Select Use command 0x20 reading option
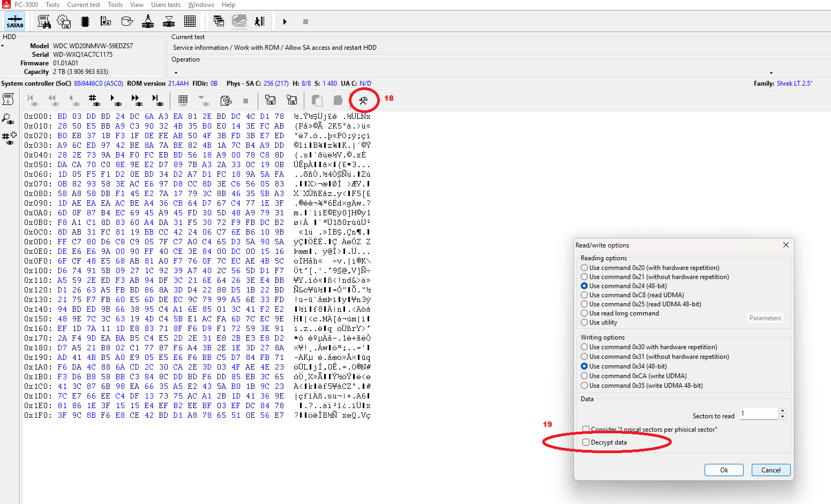 click(x=585, y=268)
